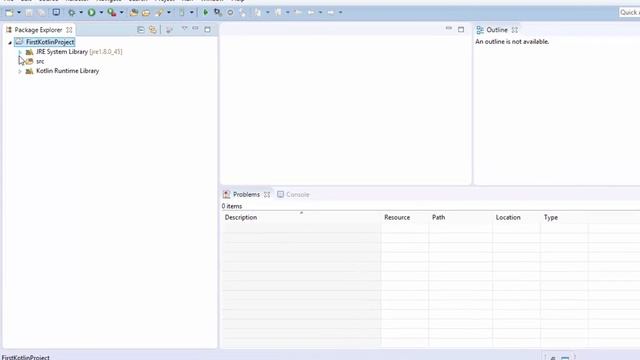640x360 pixels.
Task: Click the FirstKotlinProject status bar text
Action: pos(25,357)
